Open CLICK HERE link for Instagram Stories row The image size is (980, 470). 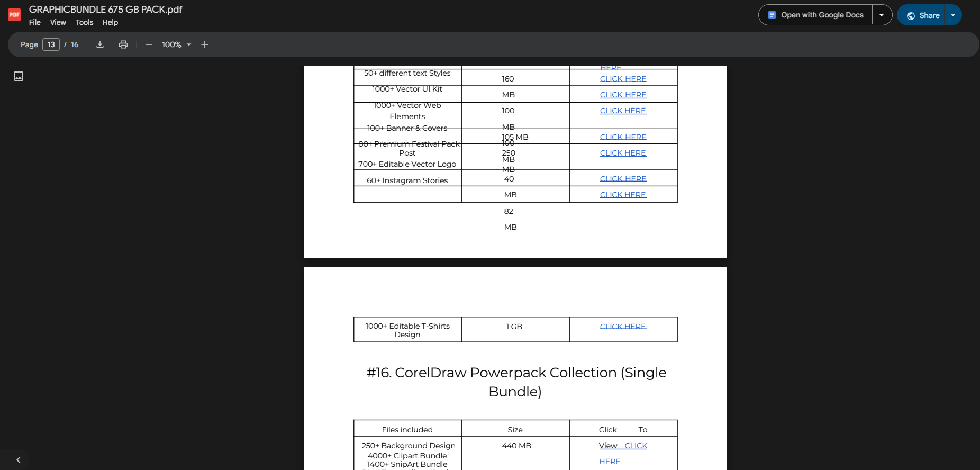tap(623, 179)
